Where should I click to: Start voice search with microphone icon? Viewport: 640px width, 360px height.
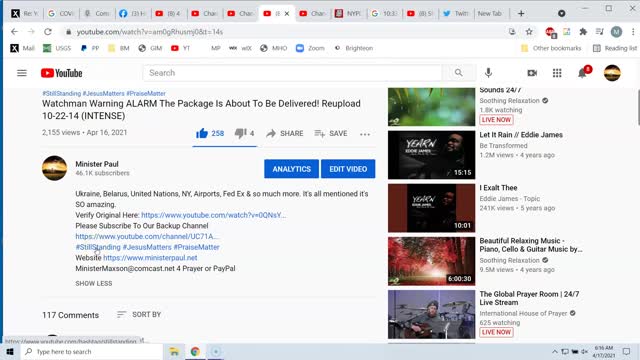[x=488, y=73]
